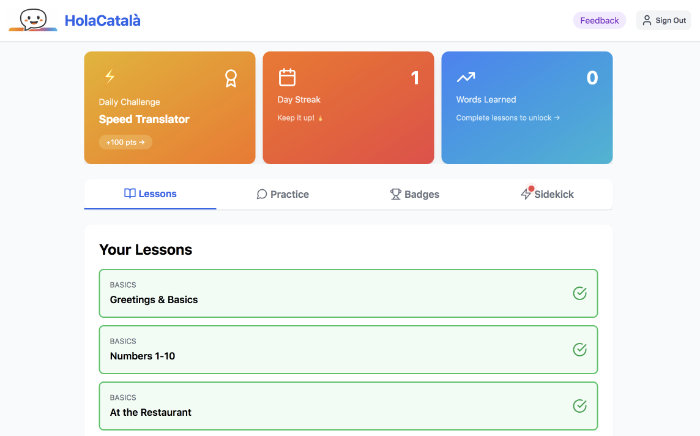Click the HolaCatalà speech bubble mascot logo
The image size is (700, 436).
pos(33,20)
